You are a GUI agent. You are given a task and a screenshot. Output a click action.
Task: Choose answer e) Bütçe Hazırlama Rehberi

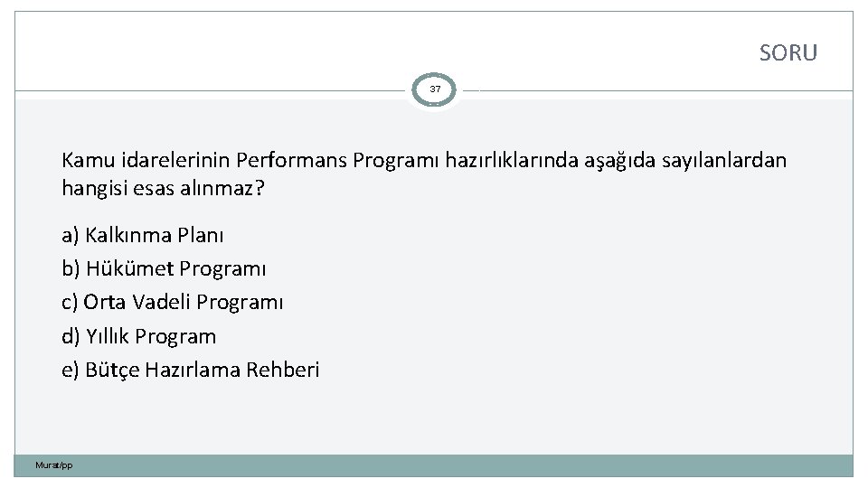(190, 370)
